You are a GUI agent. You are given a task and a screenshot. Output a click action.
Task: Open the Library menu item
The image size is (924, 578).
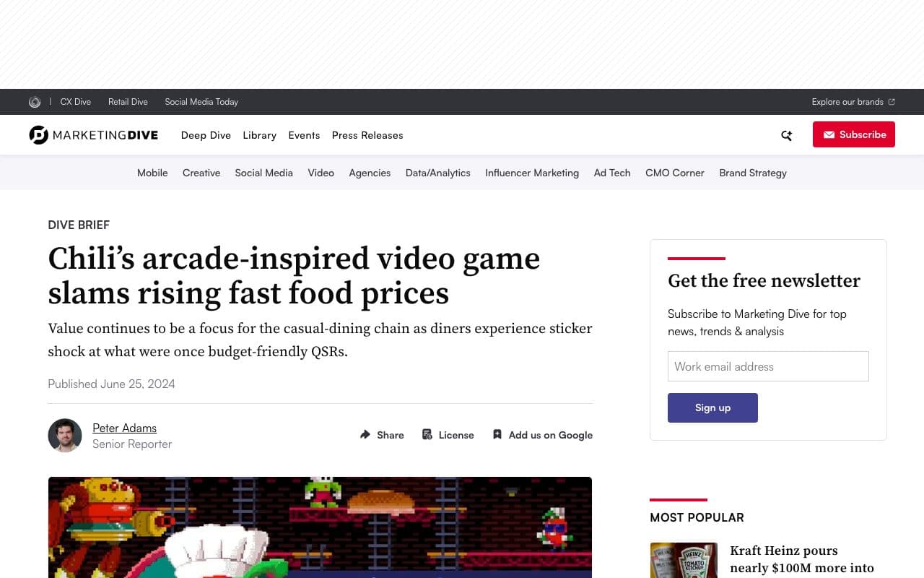(260, 135)
